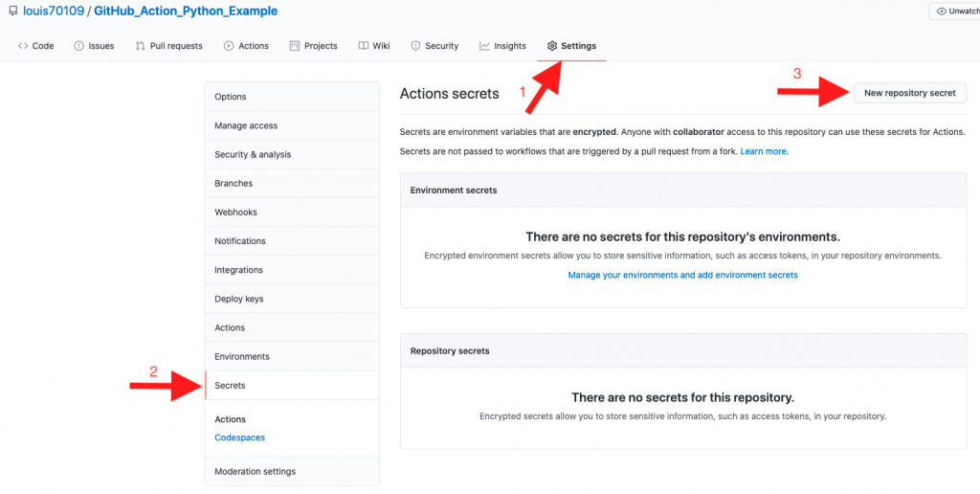Switch to the Security tab

(434, 46)
